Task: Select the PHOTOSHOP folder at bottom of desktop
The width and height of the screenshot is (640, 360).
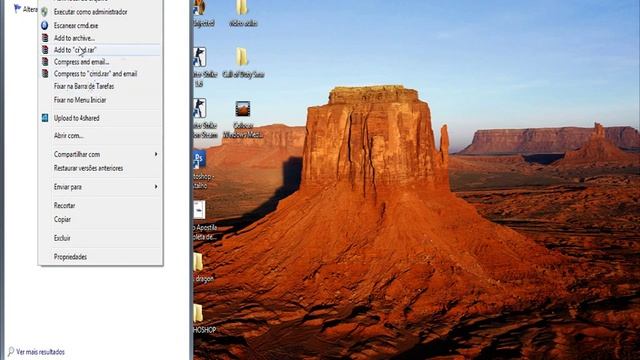Action: 204,319
